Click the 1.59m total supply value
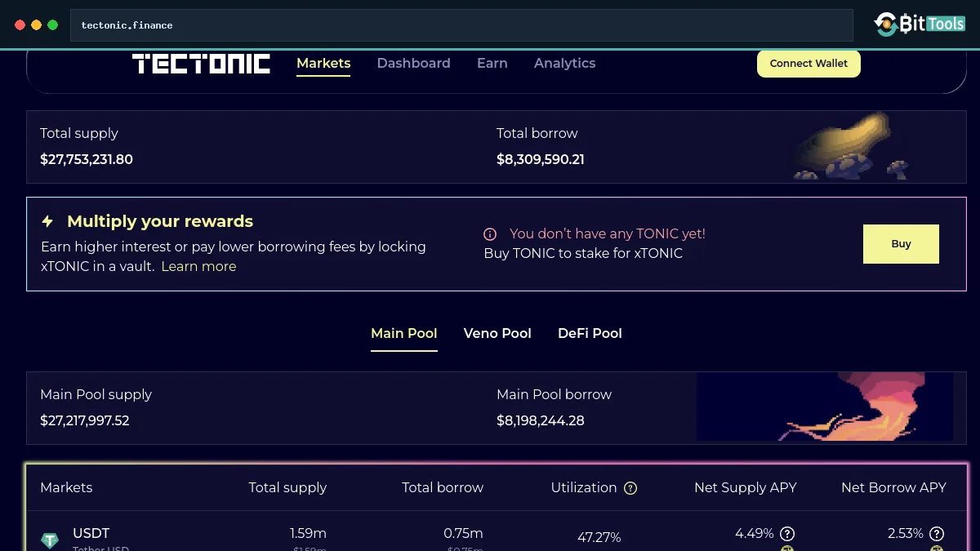Image resolution: width=980 pixels, height=551 pixels. 308,533
